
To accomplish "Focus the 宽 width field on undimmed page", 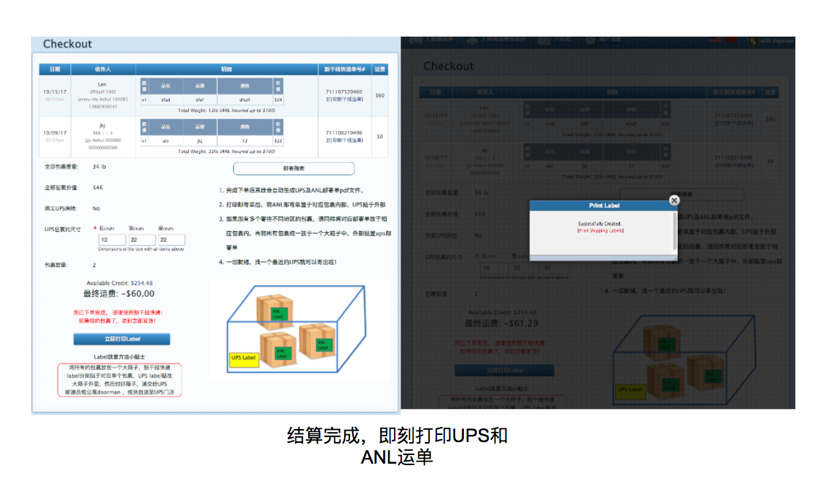I will click(141, 240).
